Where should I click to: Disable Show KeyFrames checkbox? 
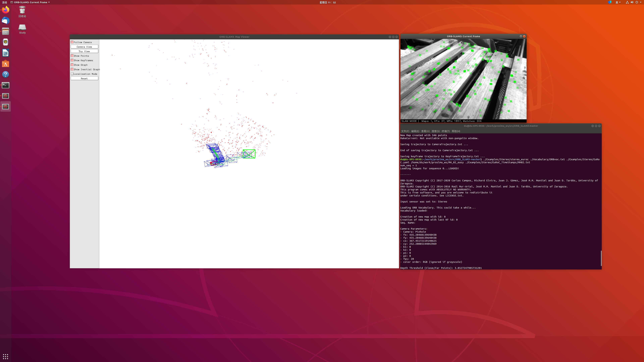tap(72, 60)
